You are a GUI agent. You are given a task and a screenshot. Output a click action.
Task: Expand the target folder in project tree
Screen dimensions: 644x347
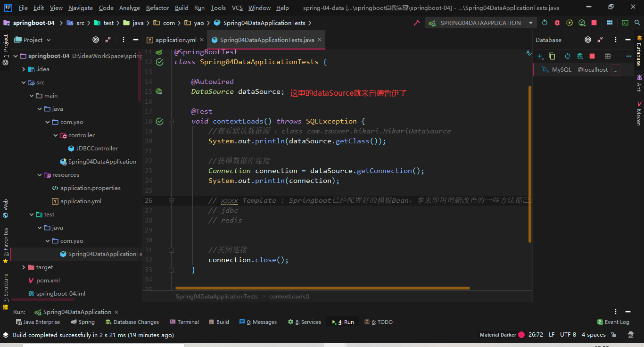point(24,267)
